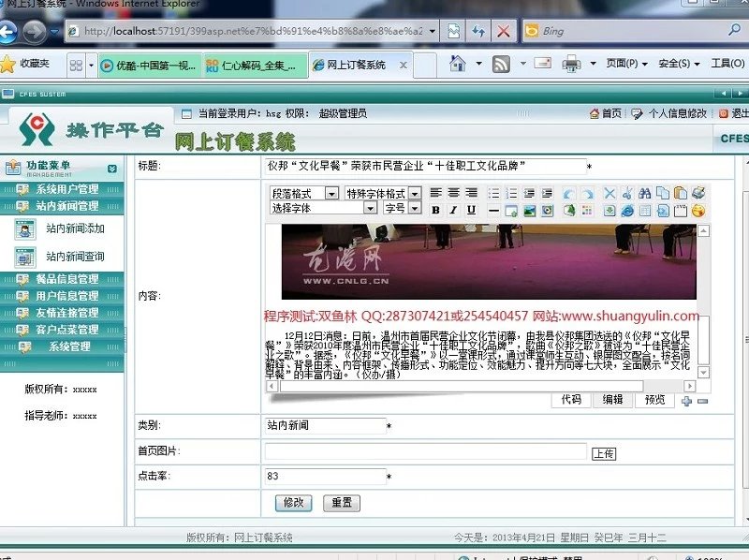Switch editor to 预览 preview tab
Viewport: 749px width, 560px height.
654,400
